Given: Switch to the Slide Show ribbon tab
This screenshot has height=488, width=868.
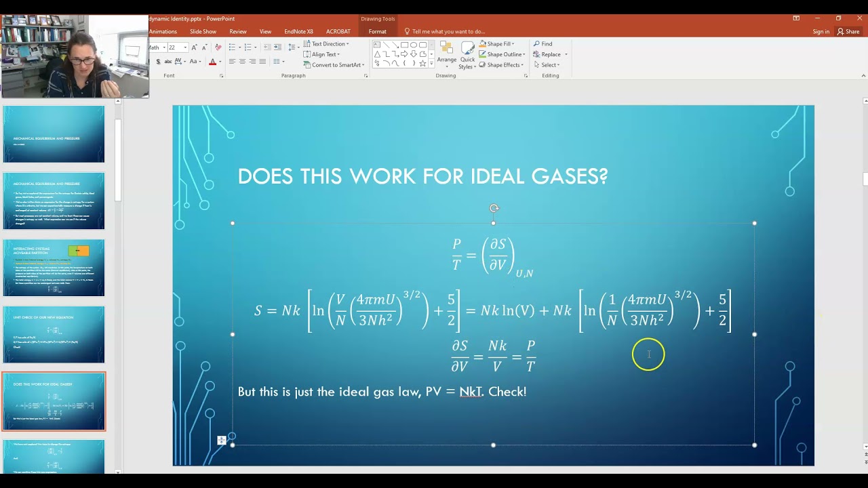Looking at the screenshot, I should click(203, 32).
